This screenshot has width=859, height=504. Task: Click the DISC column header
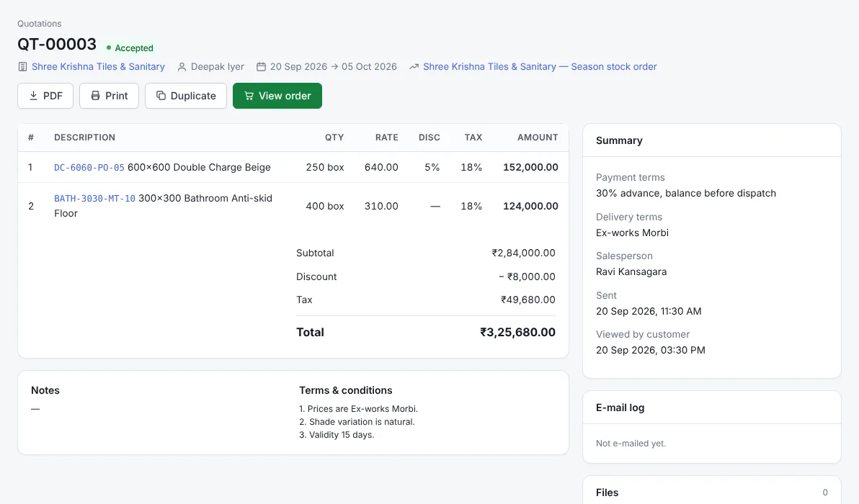coord(429,138)
